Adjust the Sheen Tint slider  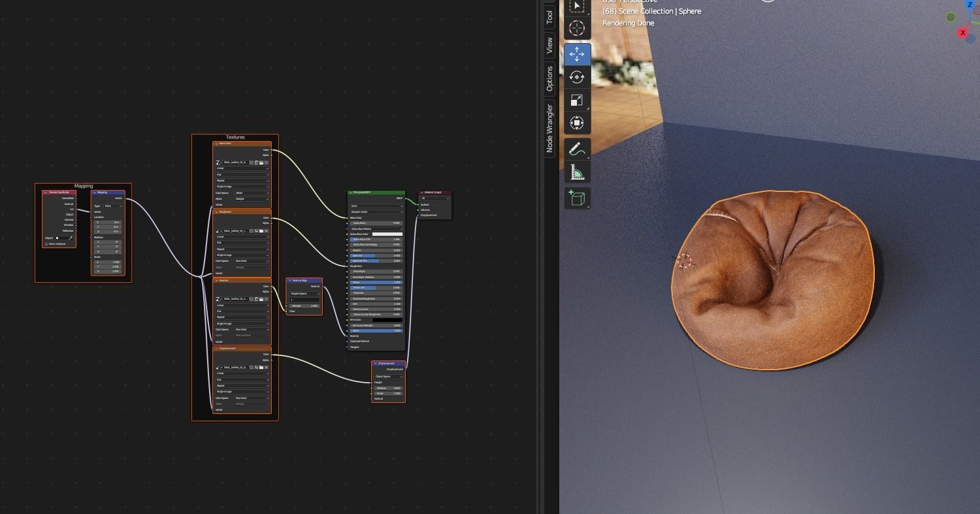coord(376,287)
